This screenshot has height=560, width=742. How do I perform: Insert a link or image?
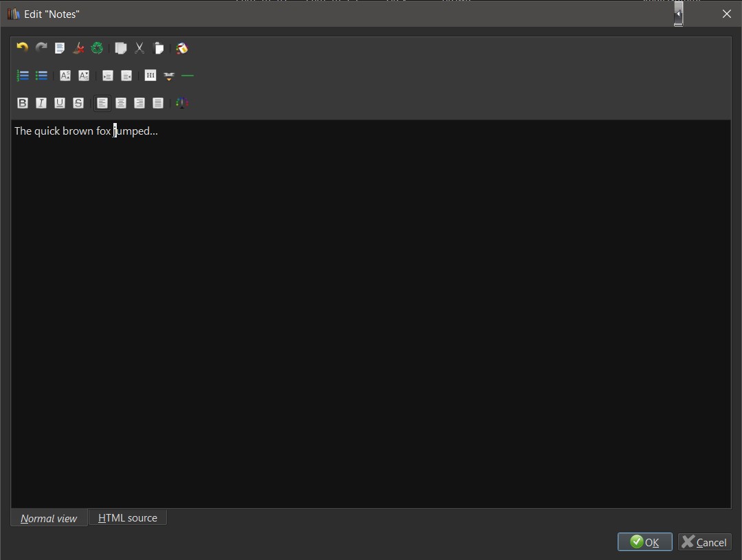169,76
